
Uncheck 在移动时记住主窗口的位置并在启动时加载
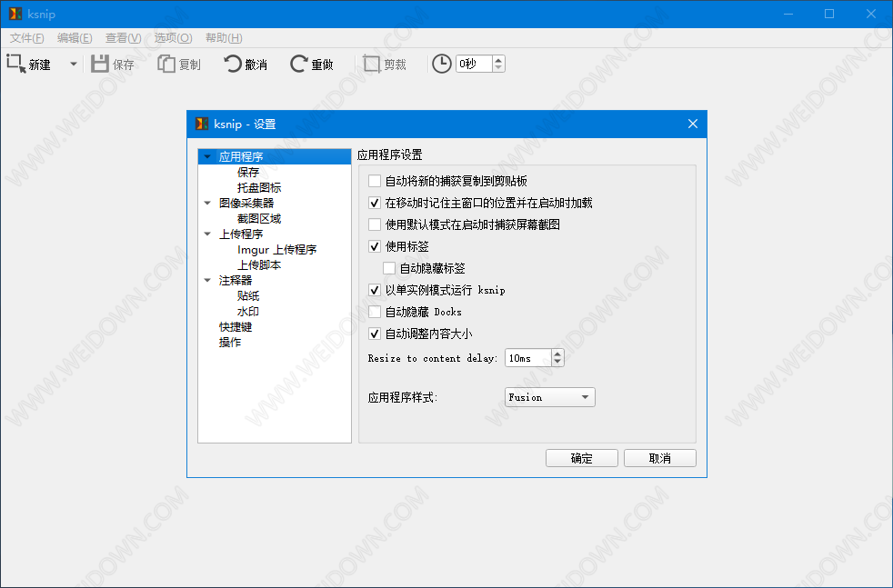coord(375,203)
